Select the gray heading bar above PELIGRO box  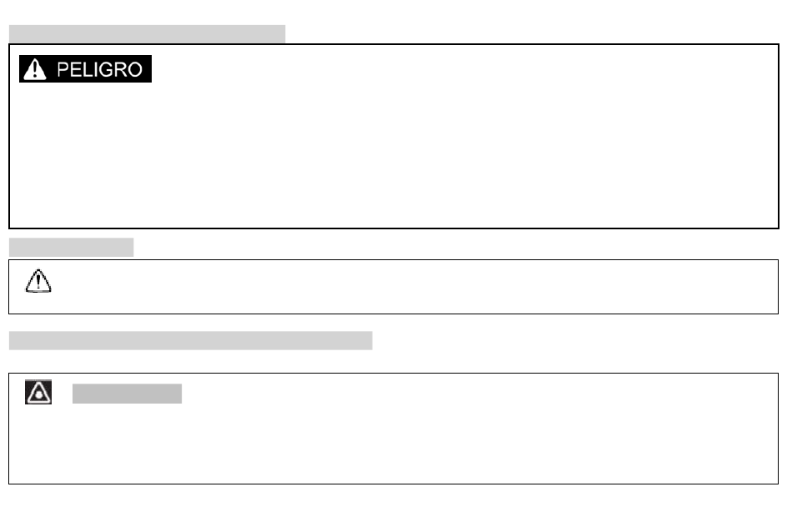147,34
